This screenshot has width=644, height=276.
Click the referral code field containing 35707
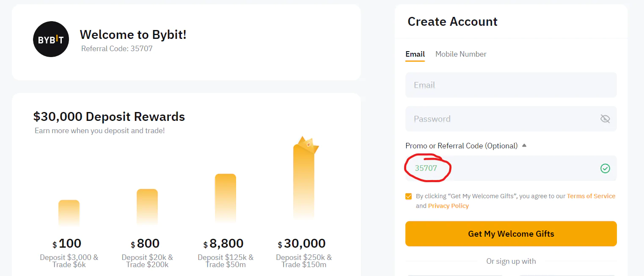(x=511, y=168)
